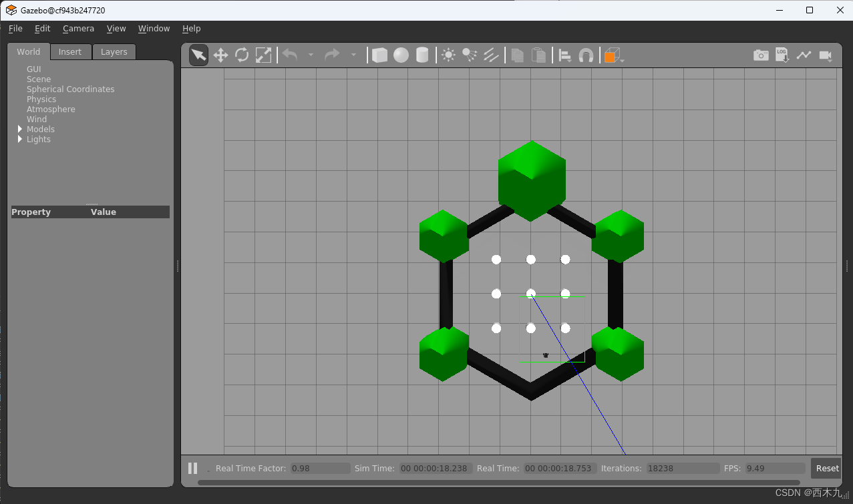Select Wind in the world tree

pyautogui.click(x=37, y=119)
